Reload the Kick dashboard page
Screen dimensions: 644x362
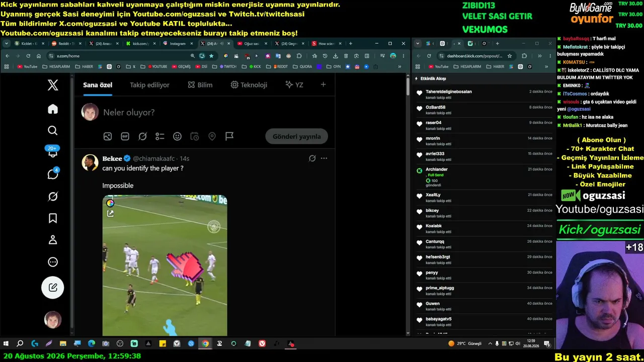429,56
